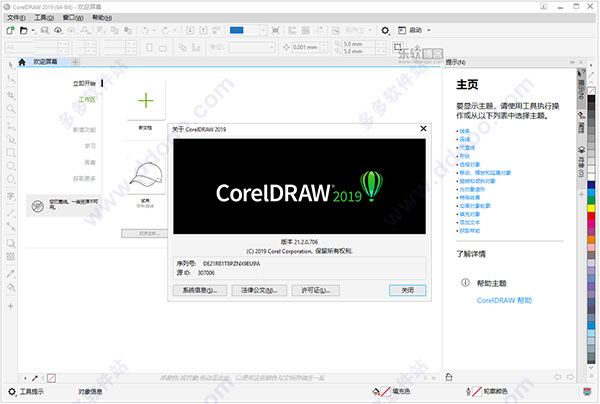Select 工作区 in welcome sidebar
Screen dimensions: 600x404
click(x=87, y=99)
